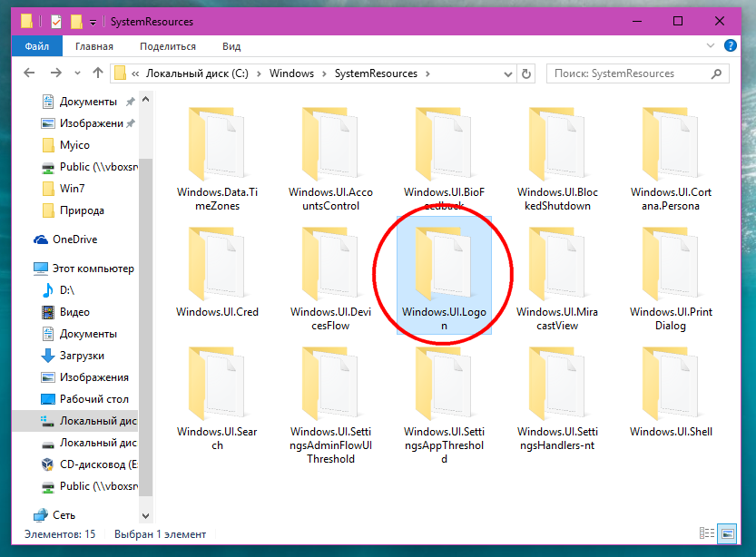Click Локальный диск (C:) in address bar
Image resolution: width=756 pixels, height=557 pixels.
click(197, 73)
